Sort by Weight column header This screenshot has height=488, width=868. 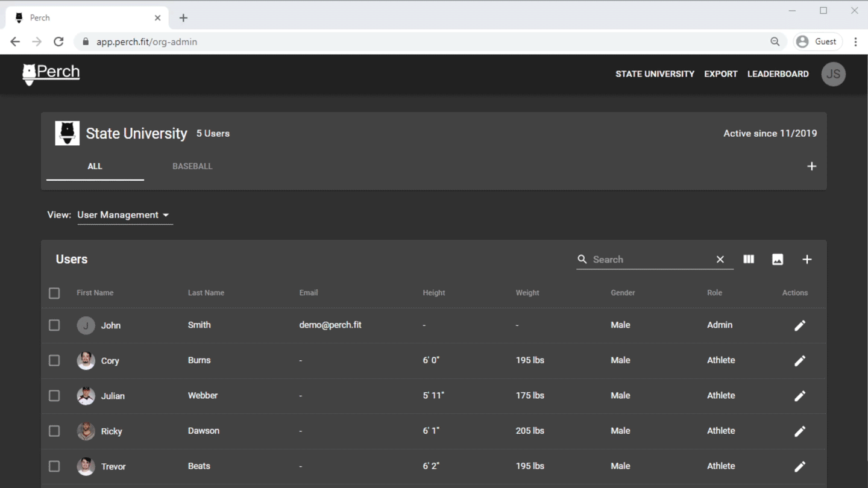pyautogui.click(x=527, y=293)
